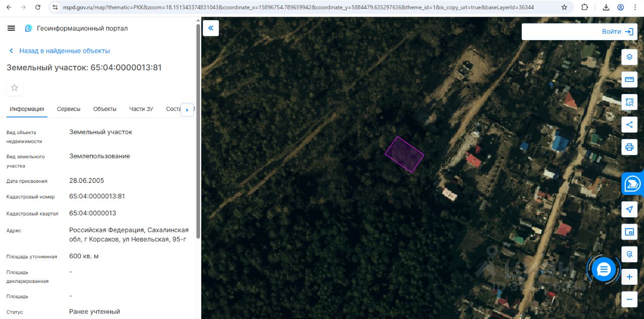
Task: Open the browser extensions puzzle icon
Action: pos(585,8)
